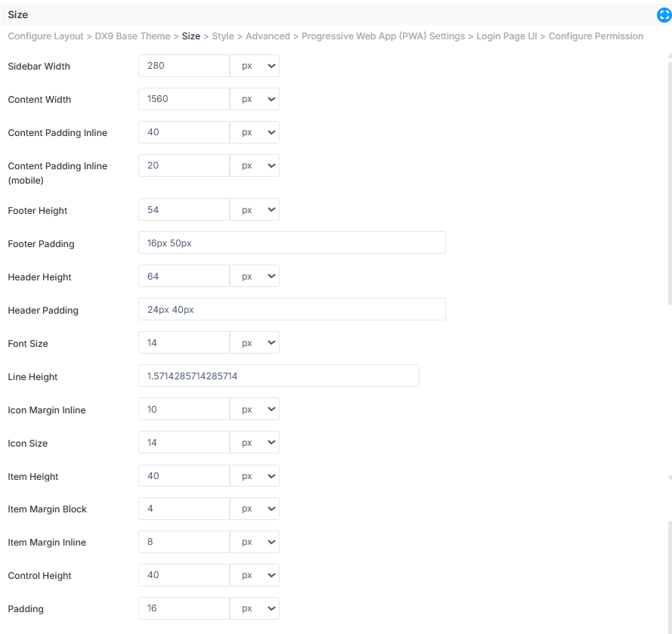Go to Login Page UI step
The height and width of the screenshot is (634, 672).
(506, 36)
